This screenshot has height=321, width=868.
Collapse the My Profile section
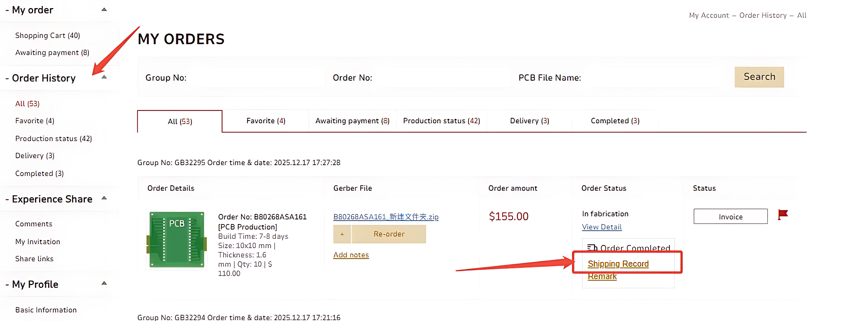[104, 283]
